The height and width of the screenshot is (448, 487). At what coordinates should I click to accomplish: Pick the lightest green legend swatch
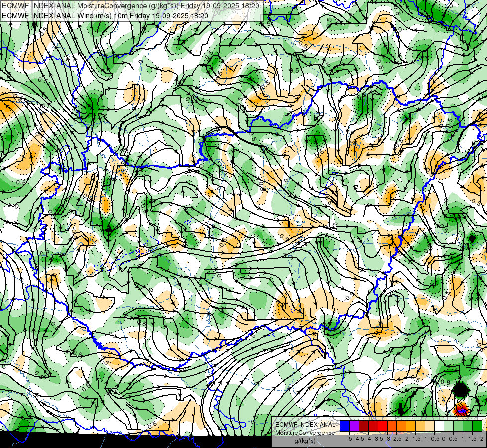(449, 426)
